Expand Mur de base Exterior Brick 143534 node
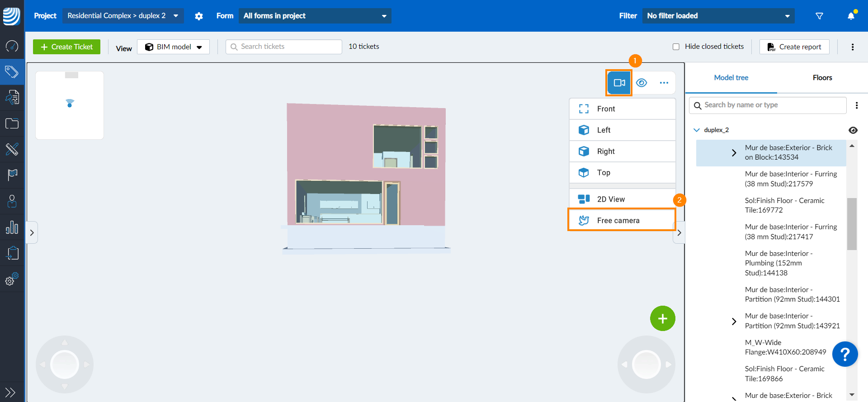The width and height of the screenshot is (868, 402). [734, 153]
